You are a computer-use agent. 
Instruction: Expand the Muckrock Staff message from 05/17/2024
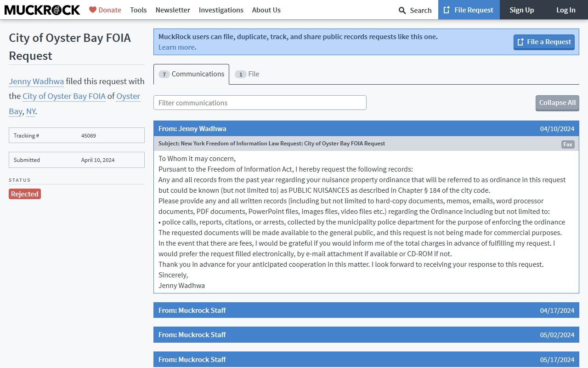pyautogui.click(x=366, y=359)
